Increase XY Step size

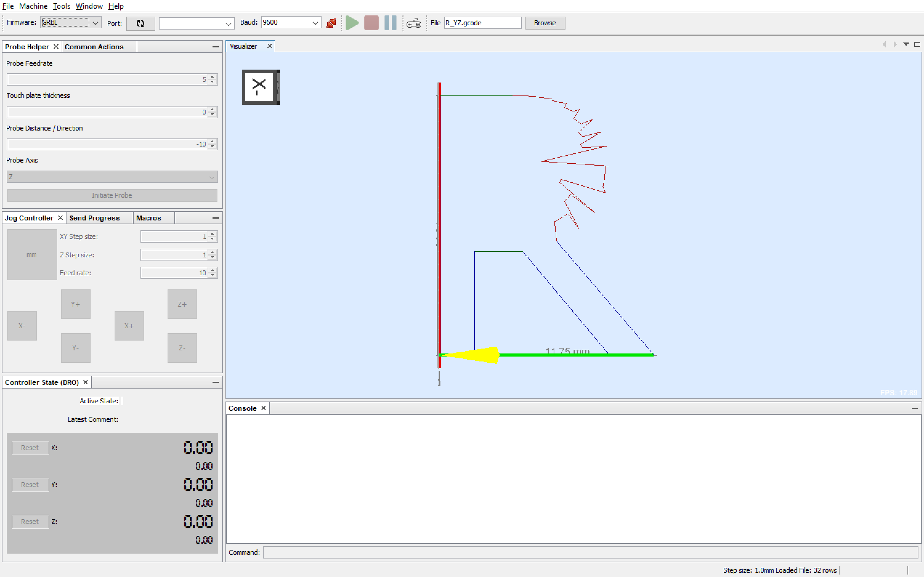tap(213, 234)
